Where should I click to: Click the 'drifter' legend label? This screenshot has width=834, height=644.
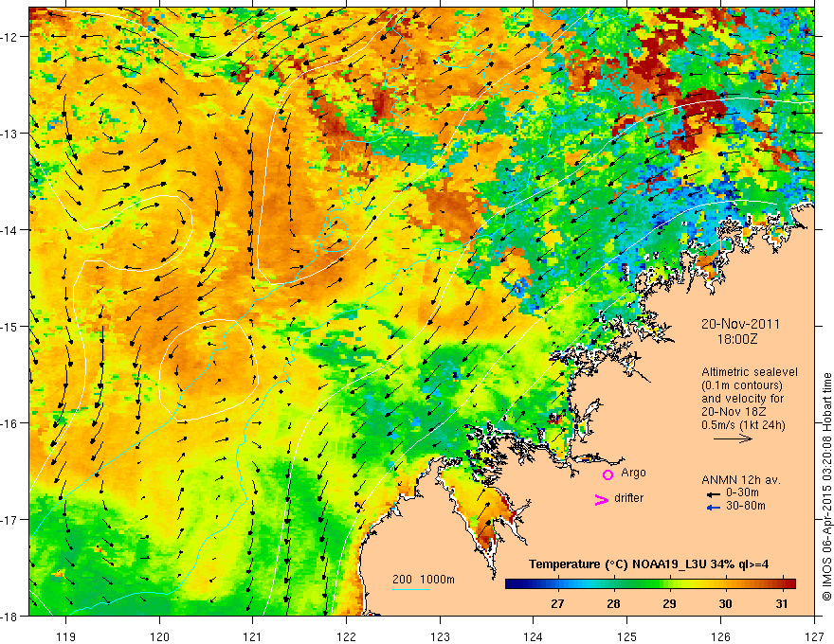[x=628, y=498]
